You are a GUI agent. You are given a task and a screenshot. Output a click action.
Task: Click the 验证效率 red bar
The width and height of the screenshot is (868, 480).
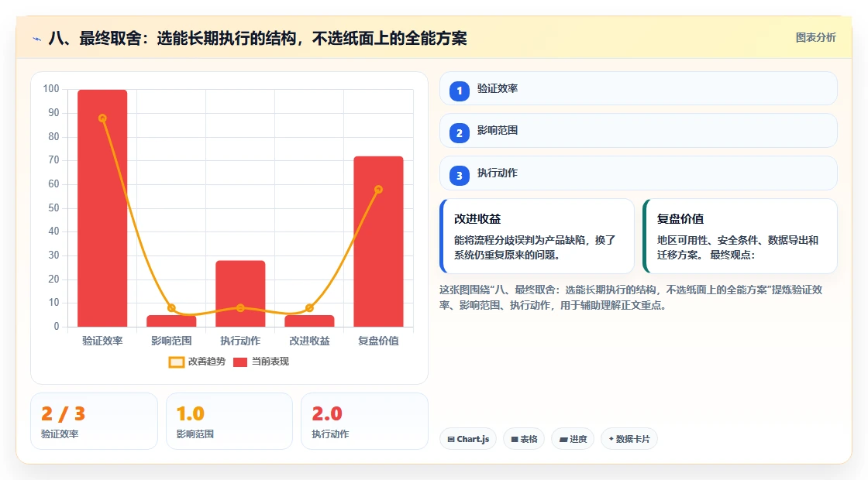coord(102,208)
